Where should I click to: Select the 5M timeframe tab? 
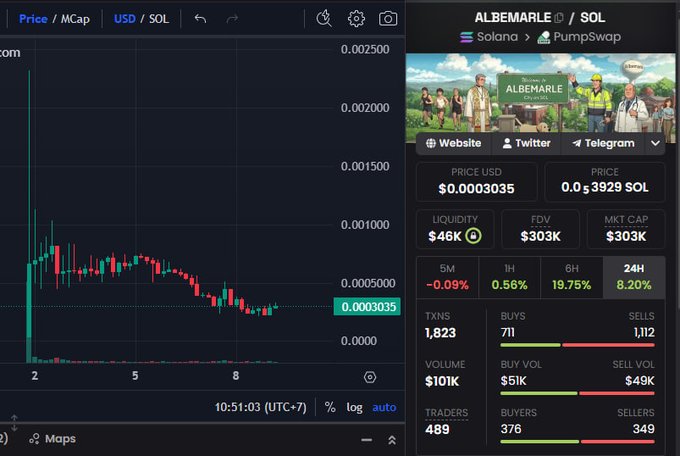tap(447, 277)
